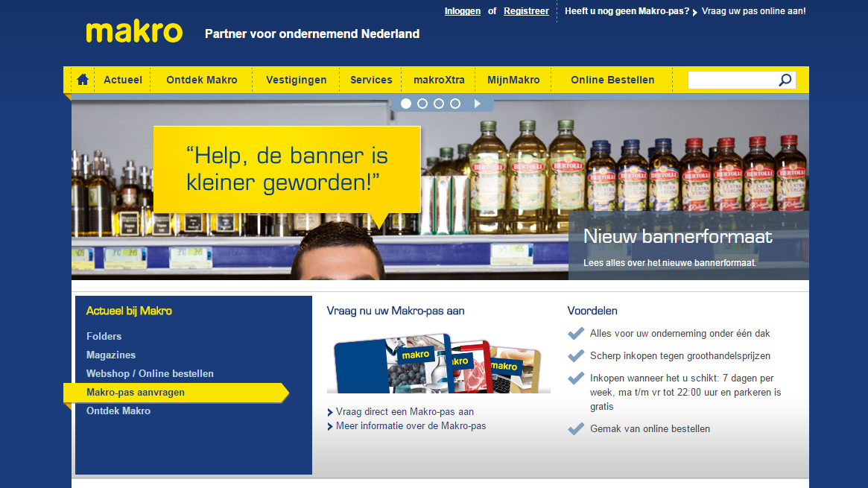This screenshot has width=868, height=488.
Task: Go to the home page icon
Action: pyautogui.click(x=83, y=80)
